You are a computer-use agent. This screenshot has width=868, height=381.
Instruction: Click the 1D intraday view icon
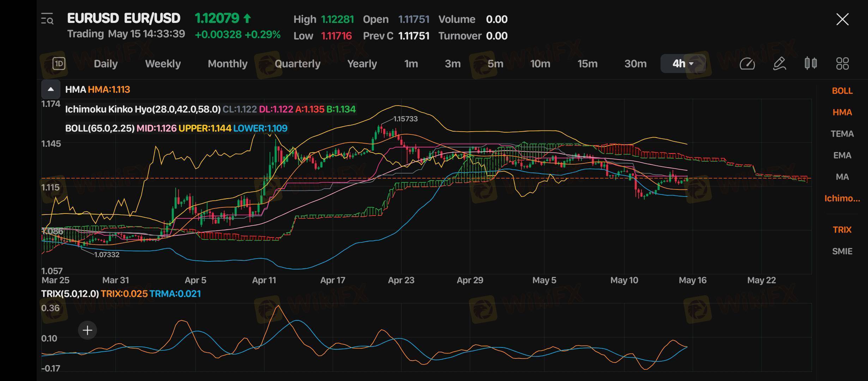(59, 64)
